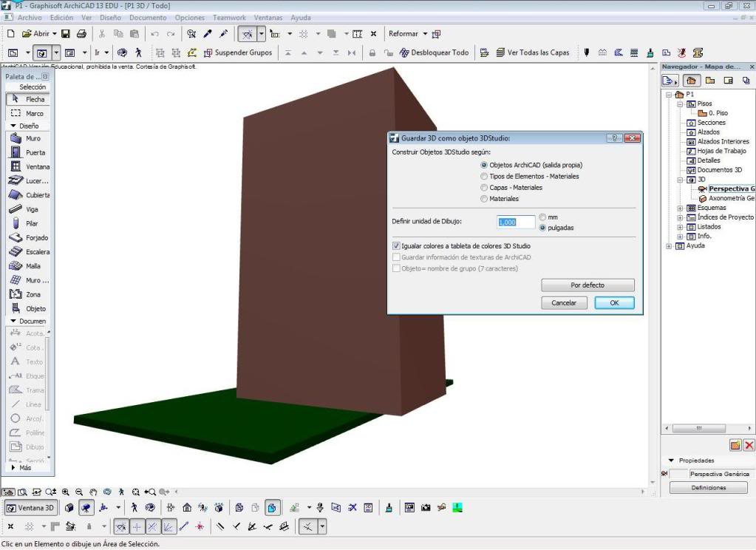Expand the Más section in palette

click(x=13, y=467)
